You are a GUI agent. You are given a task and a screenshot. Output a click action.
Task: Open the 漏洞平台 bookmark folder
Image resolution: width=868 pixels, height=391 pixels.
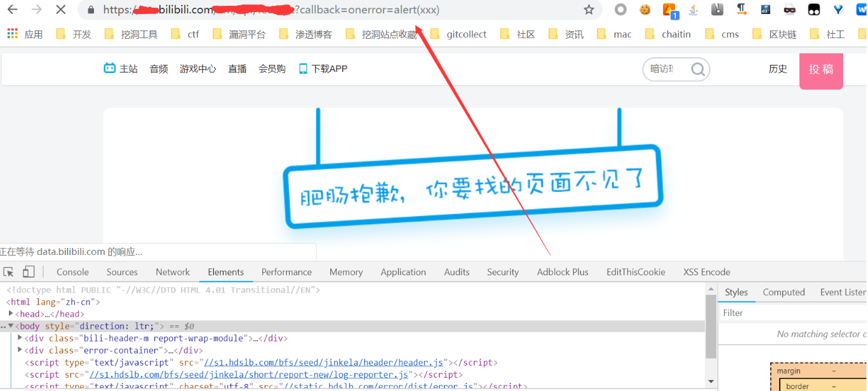(239, 34)
